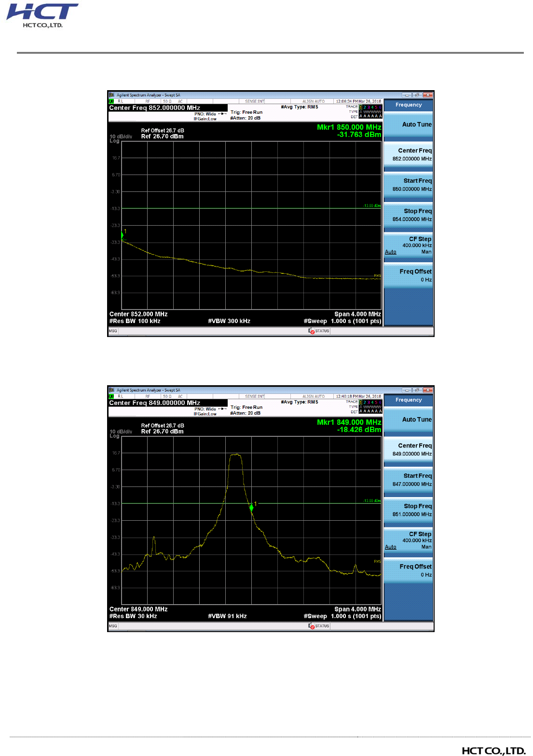Image resolution: width=533 pixels, height=756 pixels.
Task: Open Freq Offset softkey in 849 MHz analyzer
Action: tap(409, 570)
